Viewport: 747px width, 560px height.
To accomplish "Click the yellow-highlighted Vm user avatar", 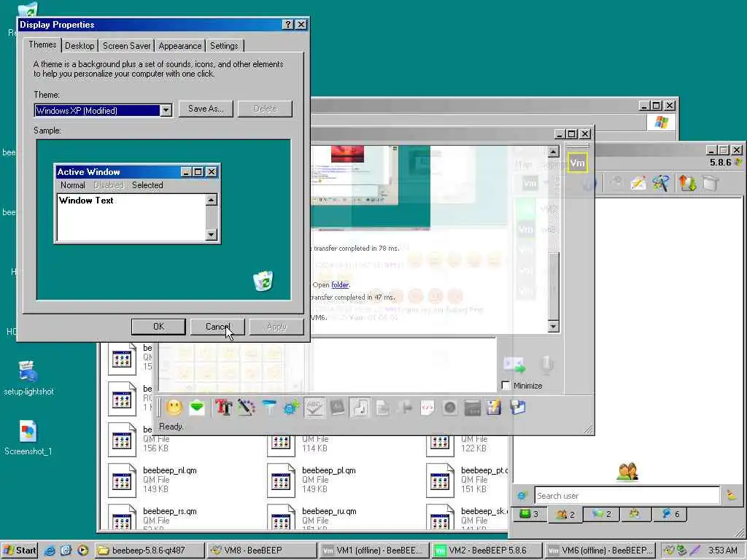I will (x=577, y=163).
